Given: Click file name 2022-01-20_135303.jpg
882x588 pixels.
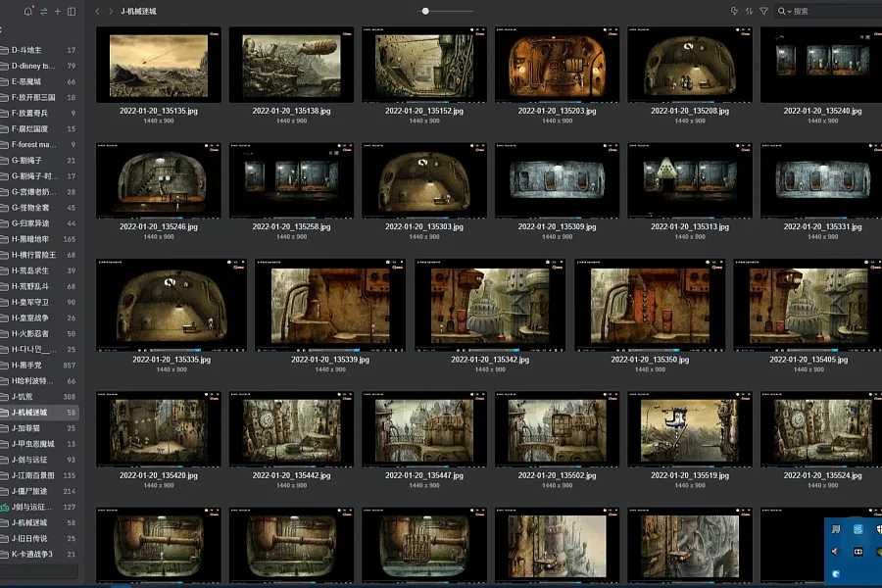Looking at the screenshot, I should (x=424, y=226).
